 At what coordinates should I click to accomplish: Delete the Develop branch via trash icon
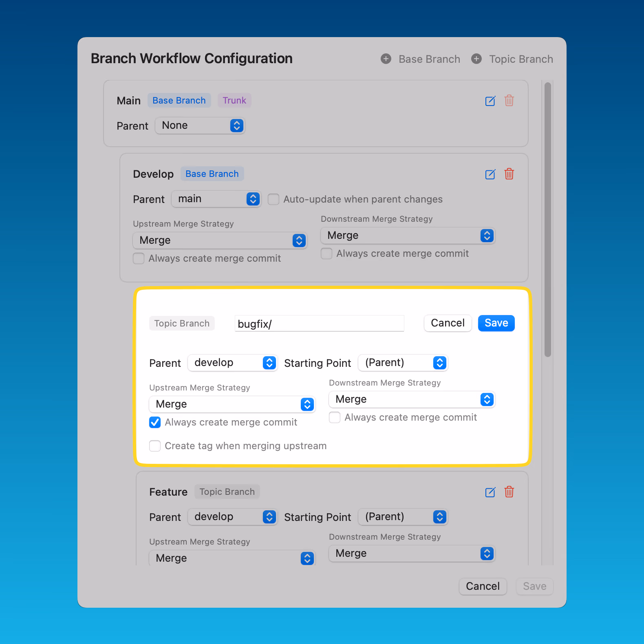(509, 174)
